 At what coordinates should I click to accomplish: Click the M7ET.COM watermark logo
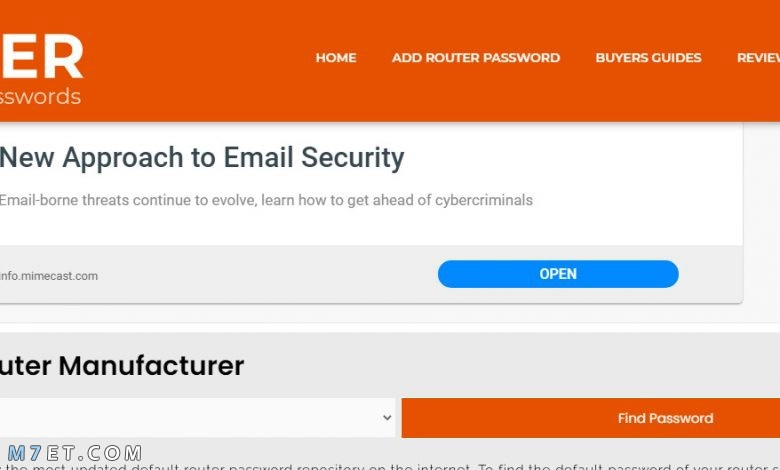[x=75, y=453]
